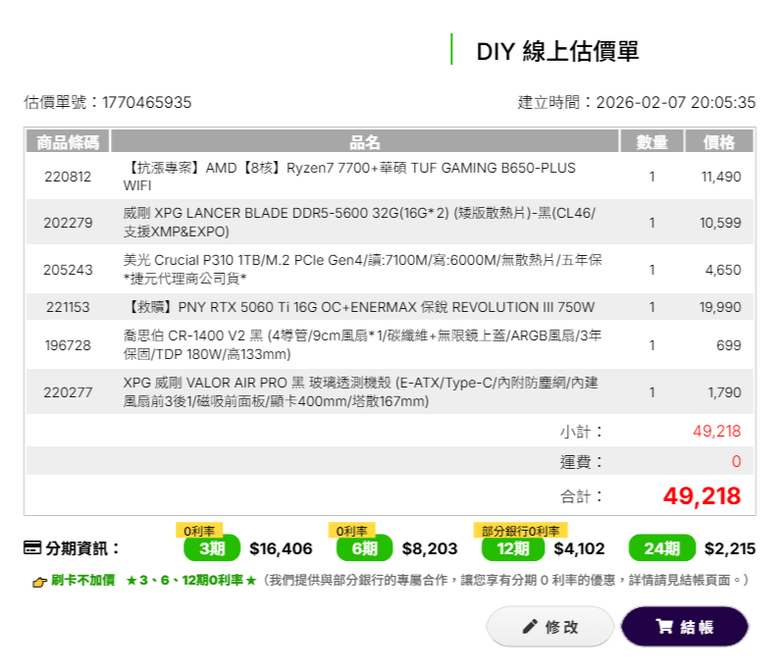
Task: Click the 喬思伯 CR-1400 V2 cooler item
Action: tap(362, 345)
